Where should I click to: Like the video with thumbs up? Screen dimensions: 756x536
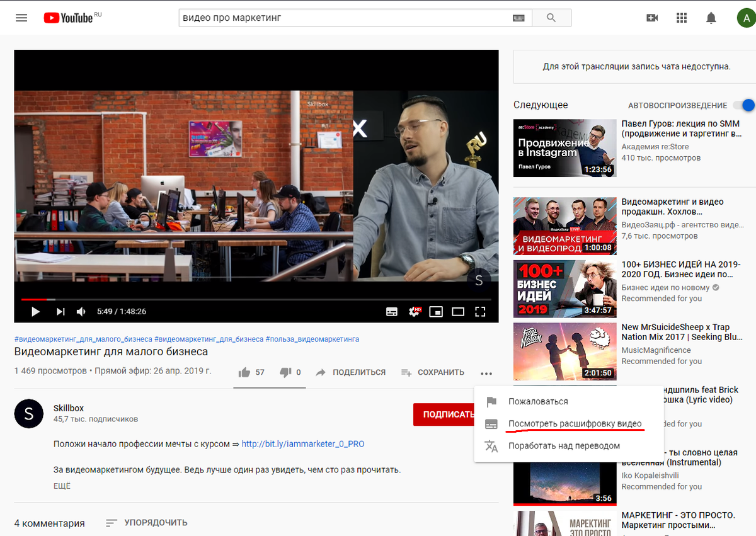(x=251, y=372)
